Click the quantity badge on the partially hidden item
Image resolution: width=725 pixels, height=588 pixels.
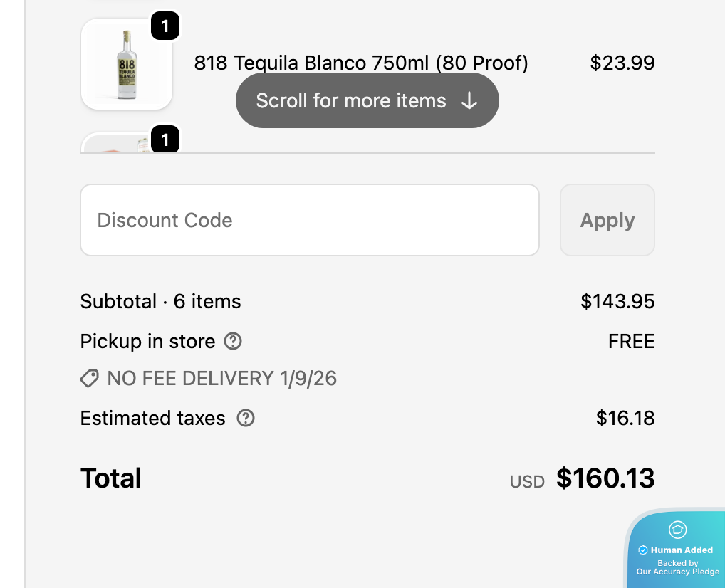click(x=165, y=140)
